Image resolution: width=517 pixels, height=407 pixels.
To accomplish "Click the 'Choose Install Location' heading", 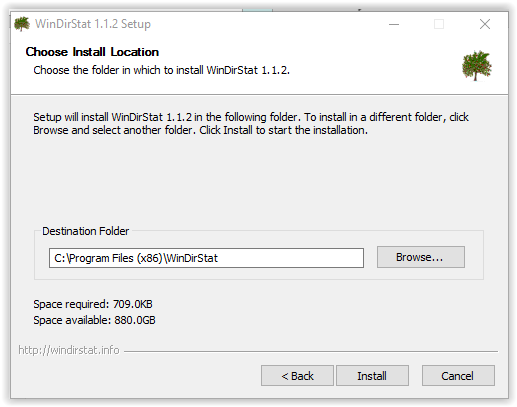I will pyautogui.click(x=92, y=52).
